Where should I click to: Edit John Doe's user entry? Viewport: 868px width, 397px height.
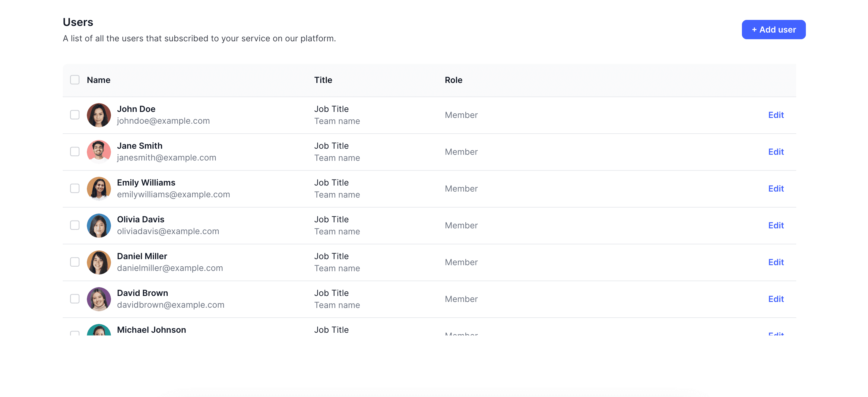[776, 115]
